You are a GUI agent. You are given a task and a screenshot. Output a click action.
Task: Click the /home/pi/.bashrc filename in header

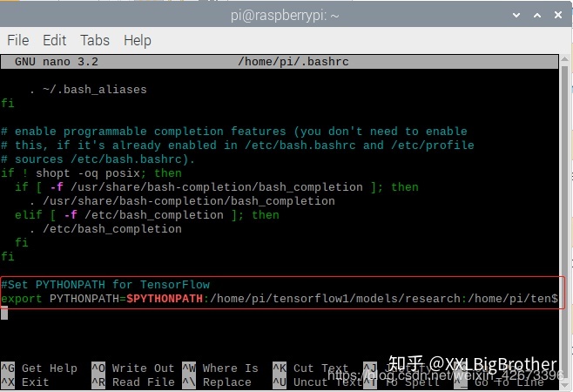coord(293,62)
